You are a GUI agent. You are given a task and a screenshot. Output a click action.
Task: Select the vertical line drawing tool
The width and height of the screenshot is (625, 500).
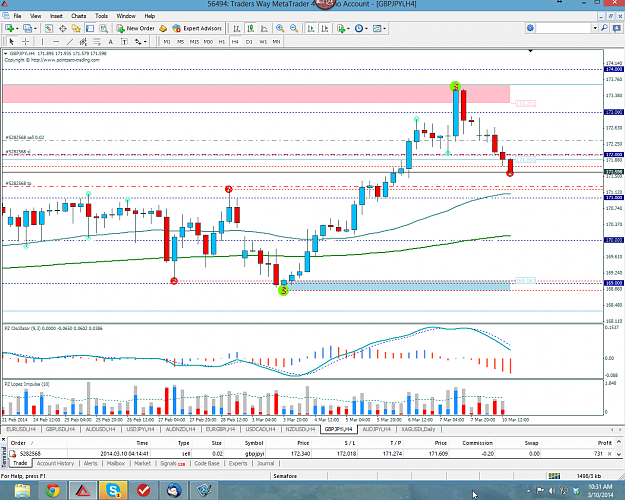click(42, 41)
